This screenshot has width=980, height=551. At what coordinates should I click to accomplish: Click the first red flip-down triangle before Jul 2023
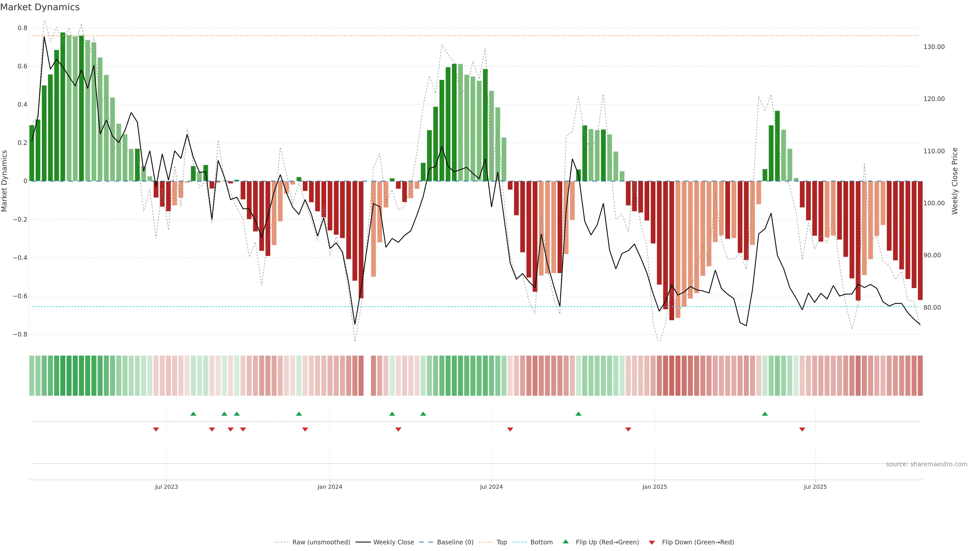click(x=156, y=429)
